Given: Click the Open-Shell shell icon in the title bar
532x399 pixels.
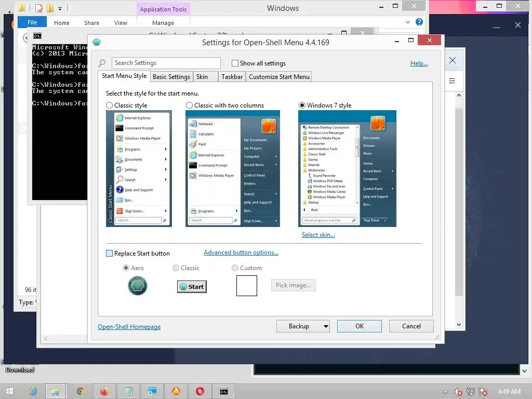Looking at the screenshot, I should pyautogui.click(x=97, y=42).
